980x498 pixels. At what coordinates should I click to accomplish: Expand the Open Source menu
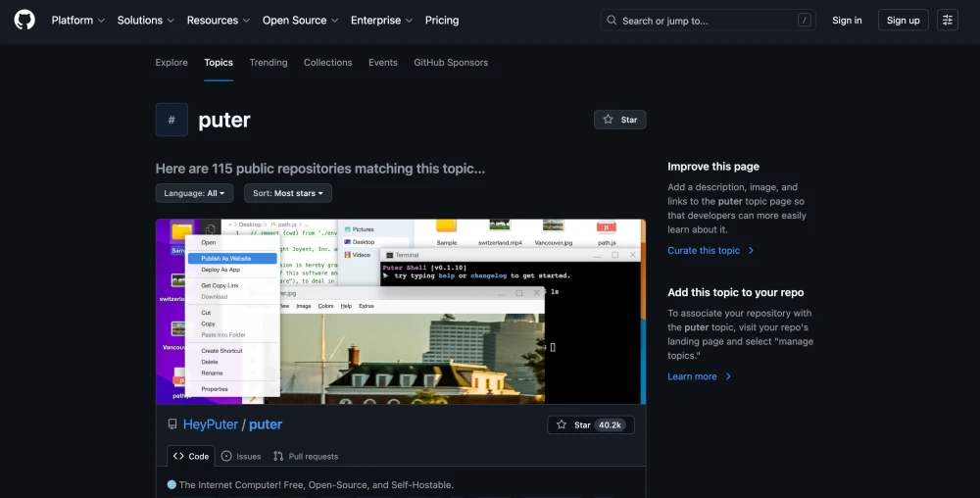pos(300,20)
